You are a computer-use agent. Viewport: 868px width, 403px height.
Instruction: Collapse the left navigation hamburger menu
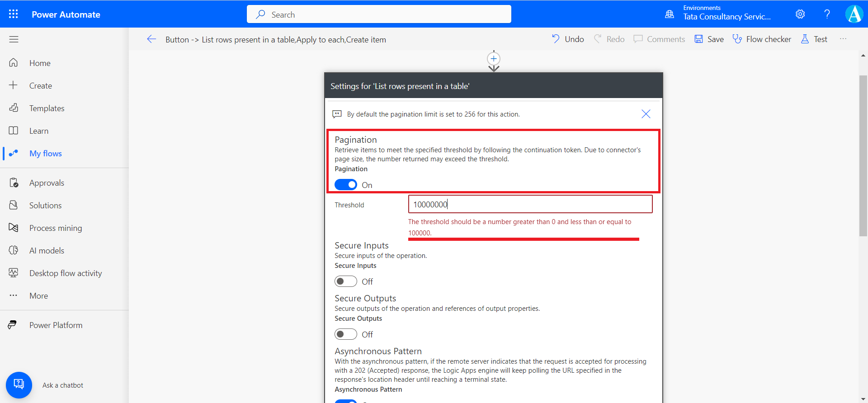tap(14, 39)
